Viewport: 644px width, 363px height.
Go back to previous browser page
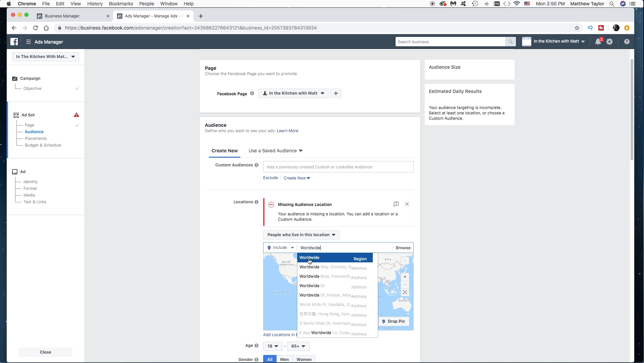pyautogui.click(x=14, y=28)
